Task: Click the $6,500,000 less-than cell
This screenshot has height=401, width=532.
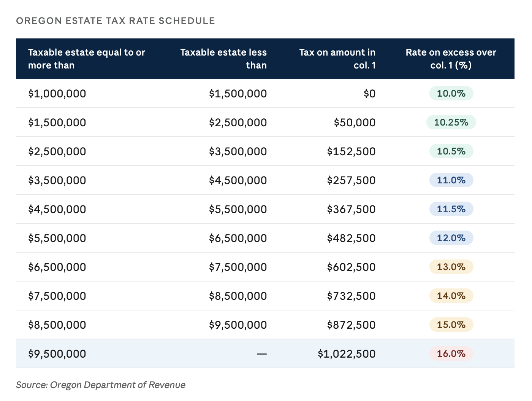Action: tap(238, 238)
